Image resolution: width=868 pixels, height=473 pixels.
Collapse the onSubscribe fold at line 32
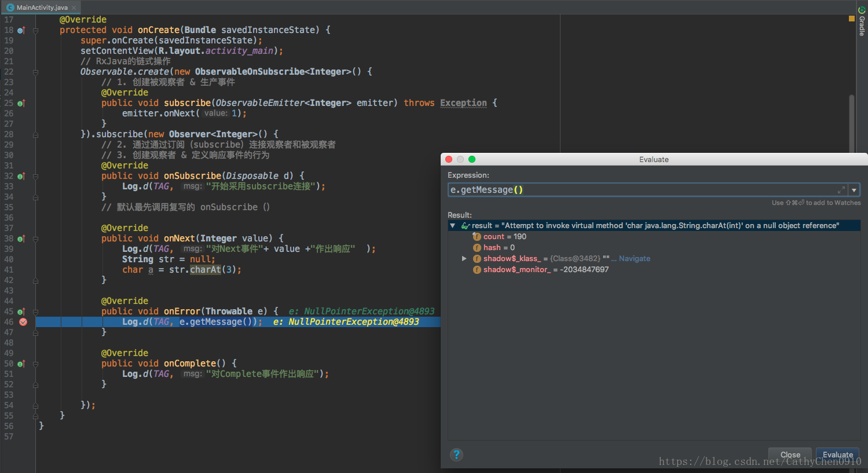(35, 176)
